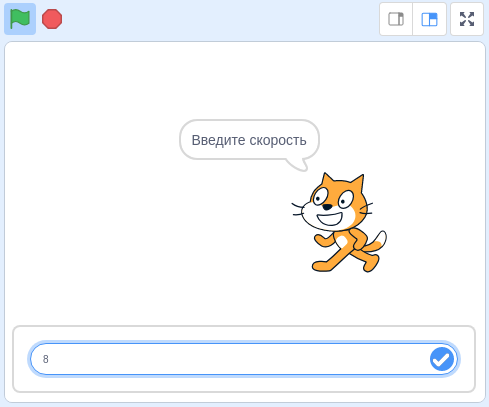Screen dimensions: 489x407
Task: Switch to large stage layout
Action: pos(429,19)
